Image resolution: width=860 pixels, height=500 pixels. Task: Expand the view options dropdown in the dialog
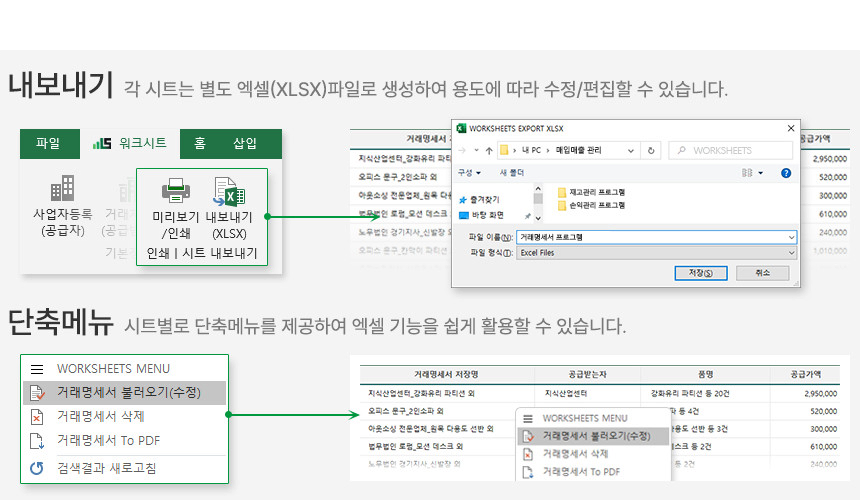[x=760, y=172]
